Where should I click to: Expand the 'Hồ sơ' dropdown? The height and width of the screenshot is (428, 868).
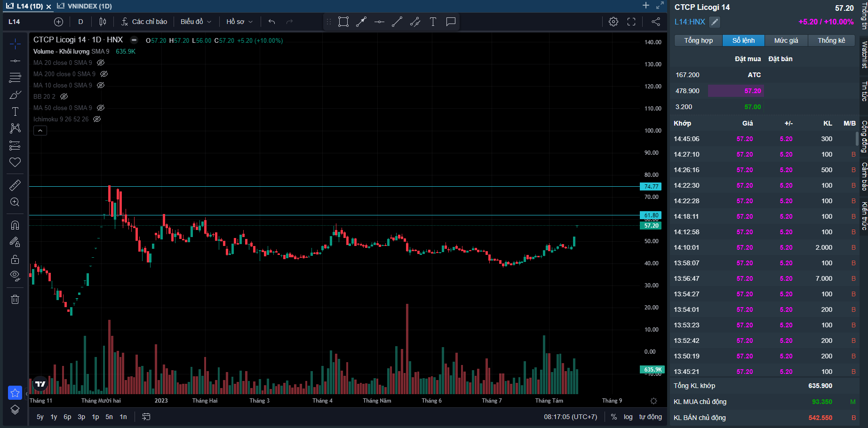(x=239, y=22)
